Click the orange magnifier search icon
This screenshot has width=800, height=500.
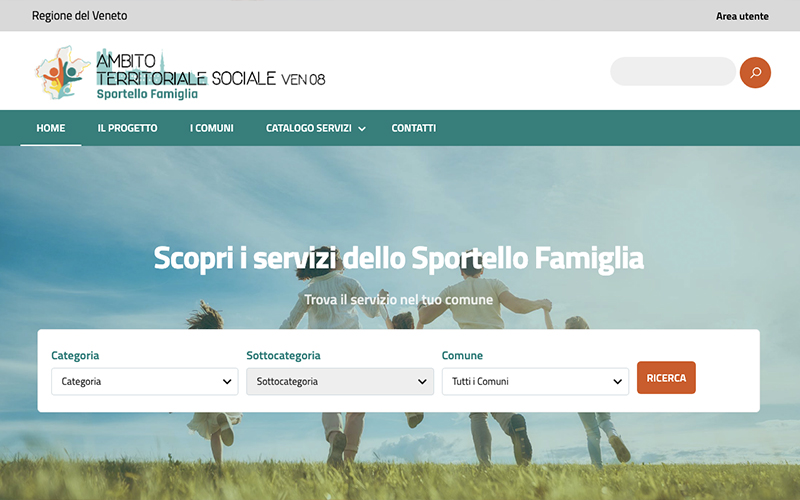(x=755, y=72)
